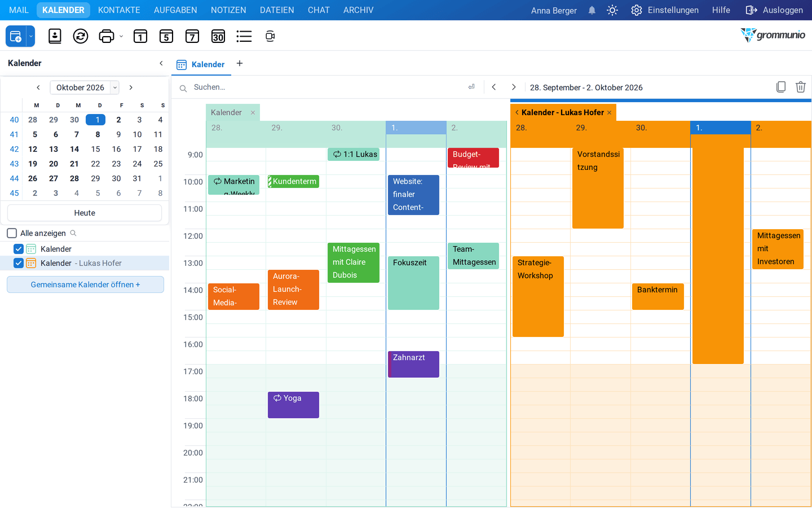812x508 pixels.
Task: Click the print icon
Action: pos(106,37)
